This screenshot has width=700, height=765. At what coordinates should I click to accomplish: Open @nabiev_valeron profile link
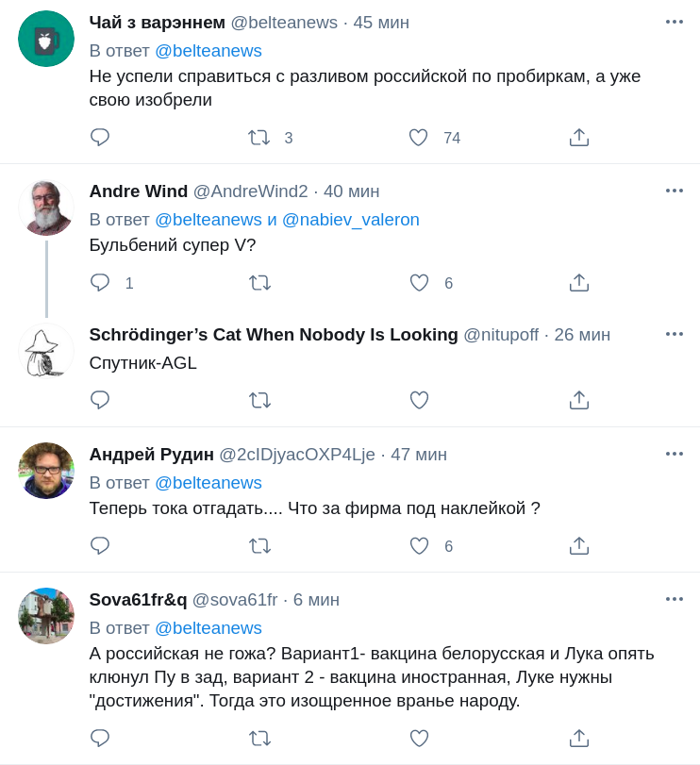(350, 220)
